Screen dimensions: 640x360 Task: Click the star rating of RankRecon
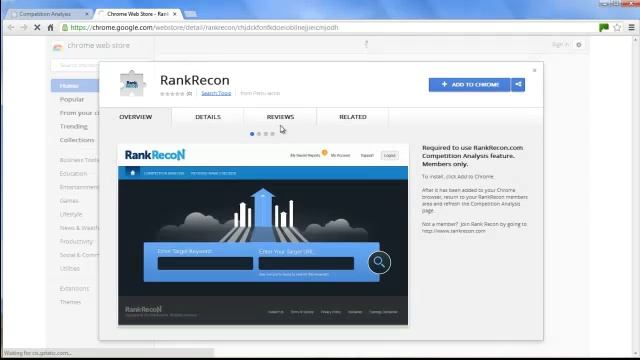(172, 94)
